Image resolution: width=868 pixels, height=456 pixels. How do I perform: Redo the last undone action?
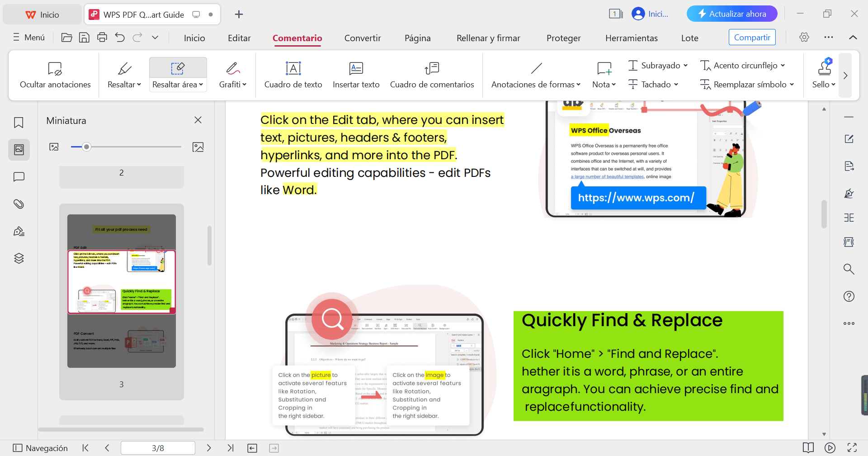point(137,38)
